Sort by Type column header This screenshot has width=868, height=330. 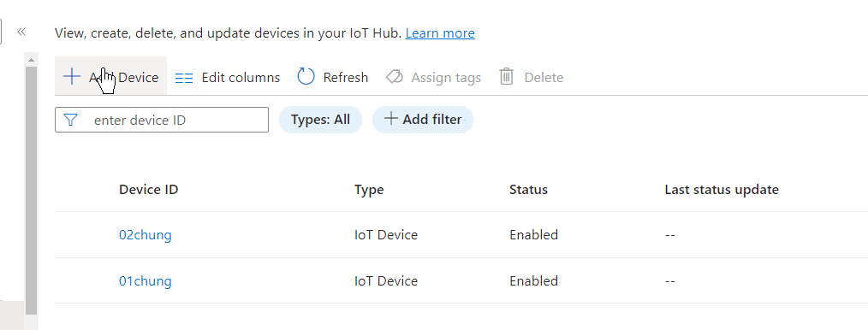point(369,190)
